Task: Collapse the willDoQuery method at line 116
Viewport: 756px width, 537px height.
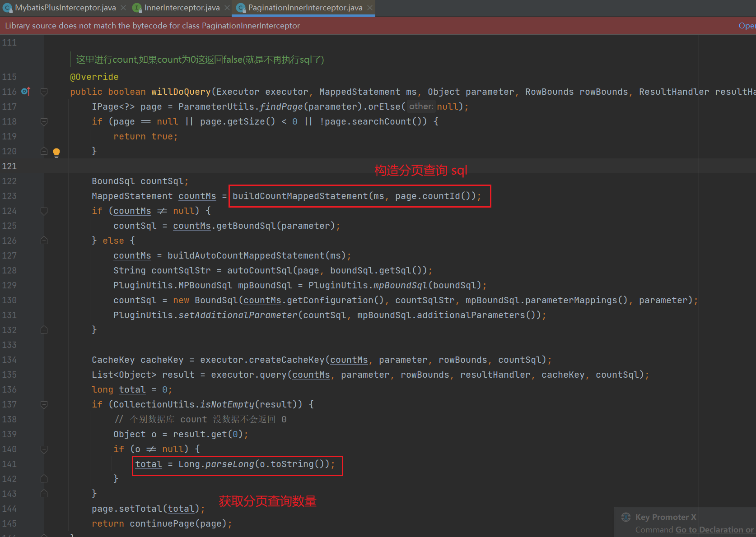Action: (44, 92)
